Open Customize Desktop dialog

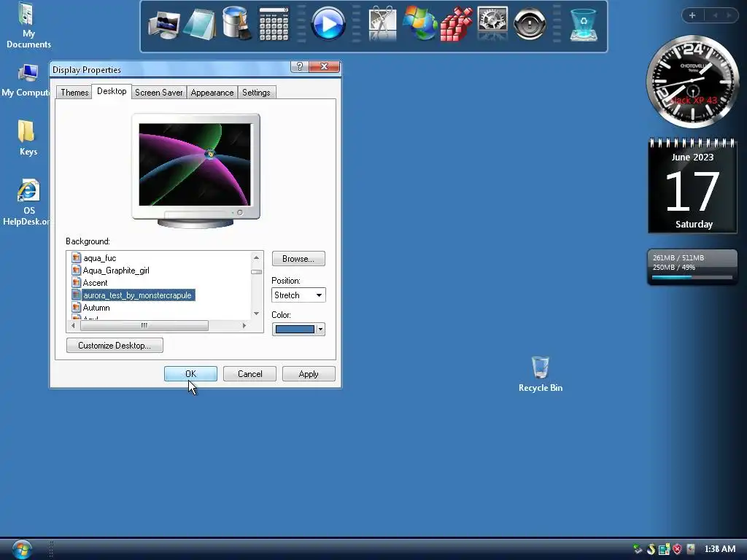coord(115,345)
